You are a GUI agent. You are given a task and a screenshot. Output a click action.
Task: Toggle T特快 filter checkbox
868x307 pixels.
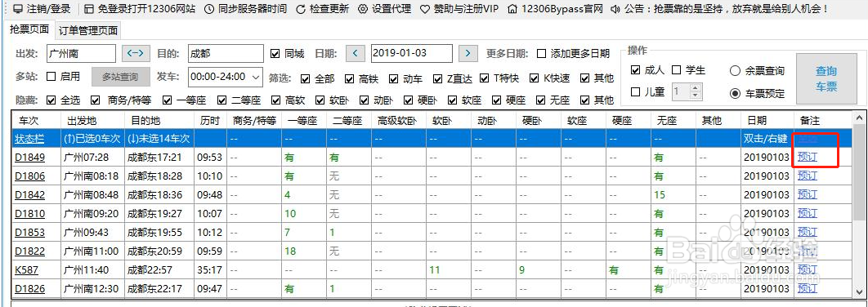point(485,78)
